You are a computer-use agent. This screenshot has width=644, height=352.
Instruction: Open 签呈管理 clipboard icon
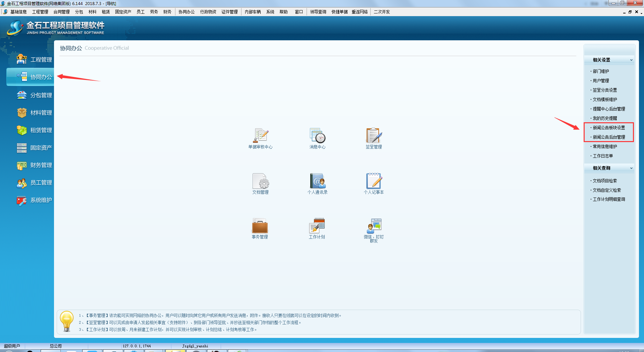coord(374,135)
